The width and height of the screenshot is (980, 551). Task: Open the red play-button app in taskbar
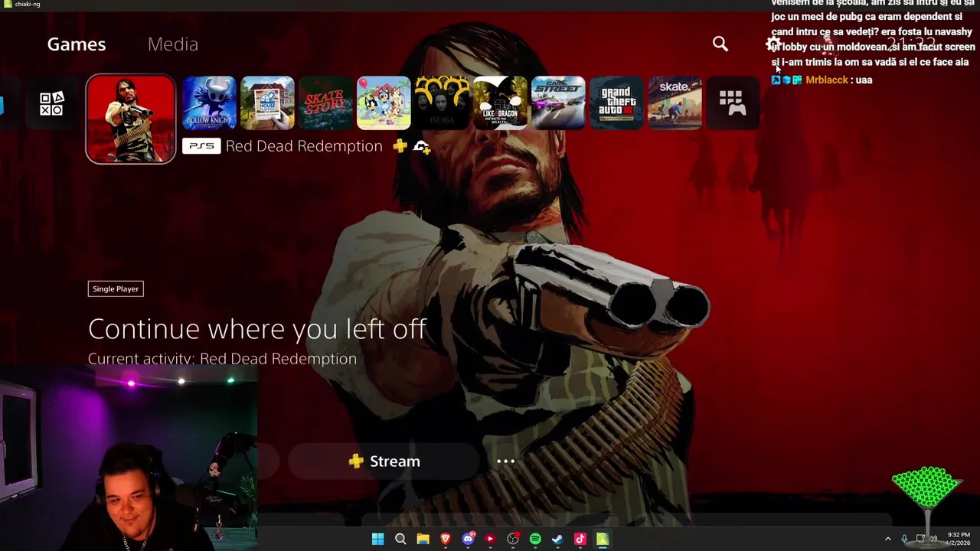point(490,540)
